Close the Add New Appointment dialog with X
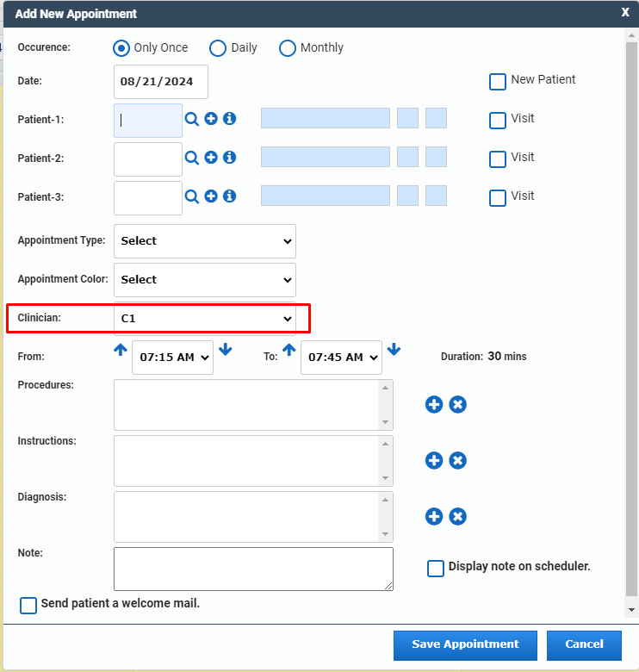The height and width of the screenshot is (672, 639). [625, 12]
